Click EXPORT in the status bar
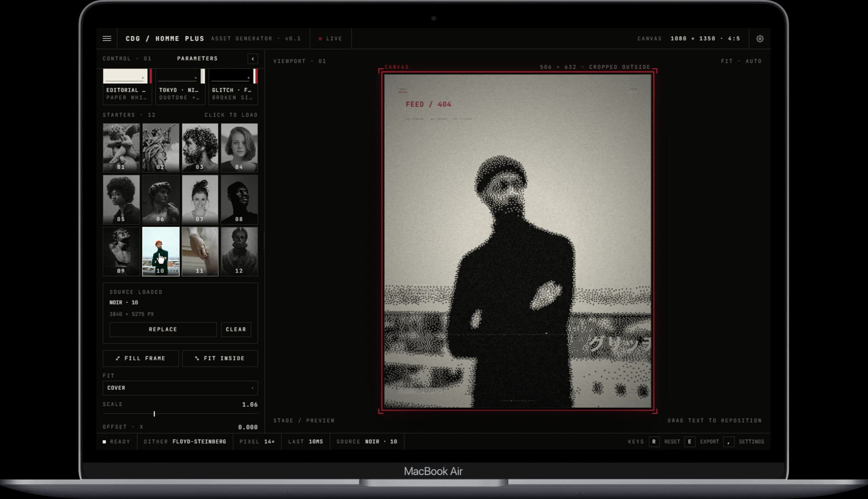This screenshot has height=499, width=868. 709,442
